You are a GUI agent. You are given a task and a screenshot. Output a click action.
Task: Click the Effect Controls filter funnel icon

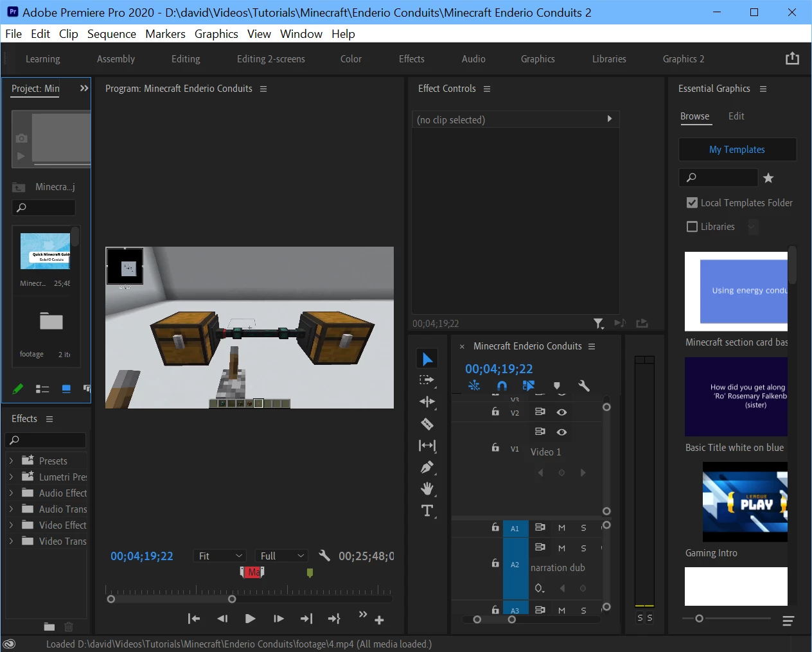point(598,323)
